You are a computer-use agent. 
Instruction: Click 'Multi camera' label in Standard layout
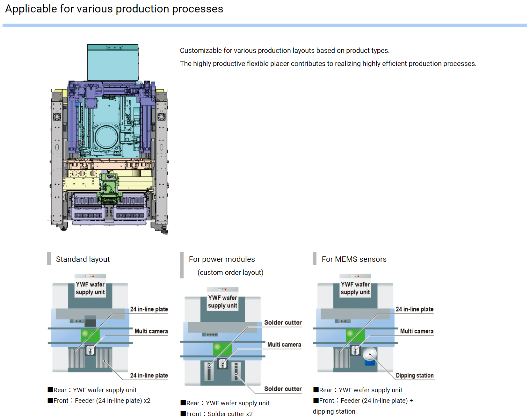pyautogui.click(x=151, y=331)
